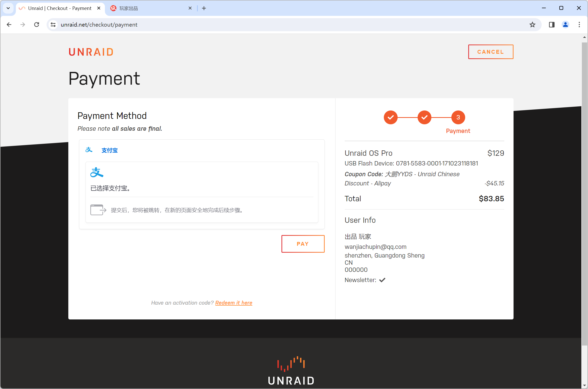Click the Newsletter checkmark icon
Screen dimensions: 588x389
click(382, 280)
